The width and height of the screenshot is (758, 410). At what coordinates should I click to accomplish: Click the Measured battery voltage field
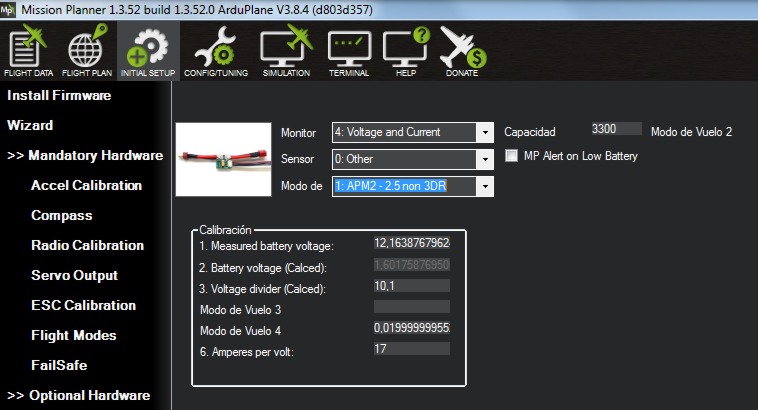411,244
